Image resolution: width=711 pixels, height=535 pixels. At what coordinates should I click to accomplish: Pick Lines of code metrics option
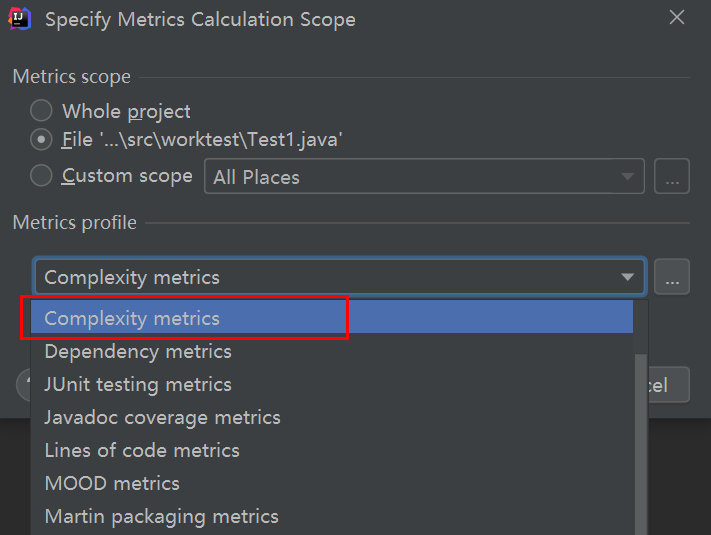tap(142, 450)
